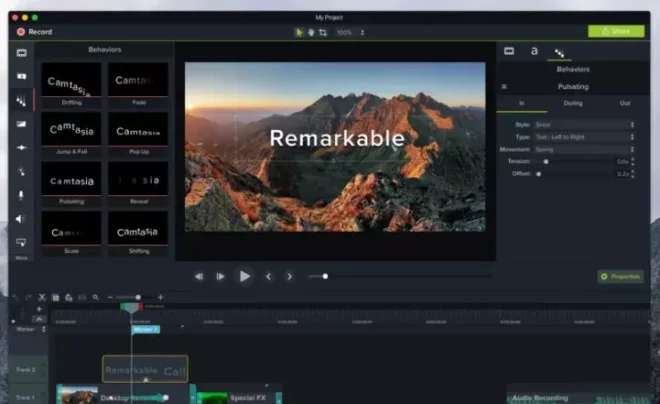Open the Media bin in the sidebar
This screenshot has width=660, height=404.
click(21, 53)
